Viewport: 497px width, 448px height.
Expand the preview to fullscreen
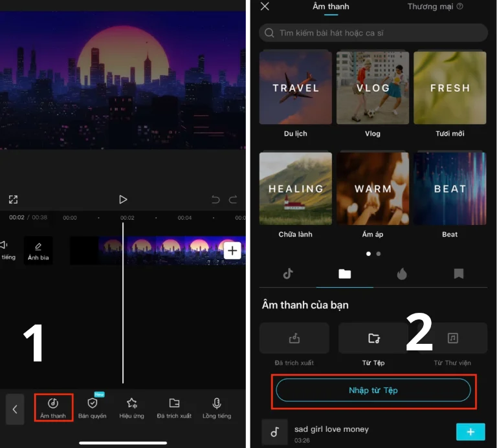pos(13,200)
